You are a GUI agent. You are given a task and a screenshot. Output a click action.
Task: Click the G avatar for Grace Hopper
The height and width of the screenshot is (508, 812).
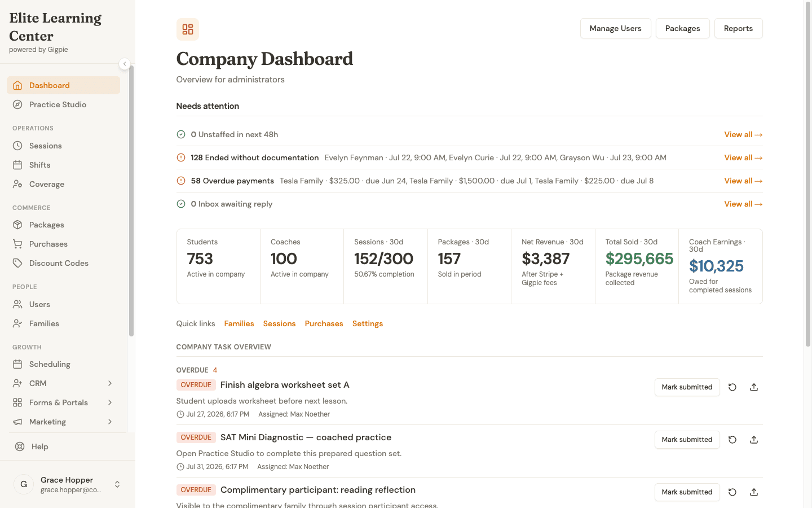24,484
